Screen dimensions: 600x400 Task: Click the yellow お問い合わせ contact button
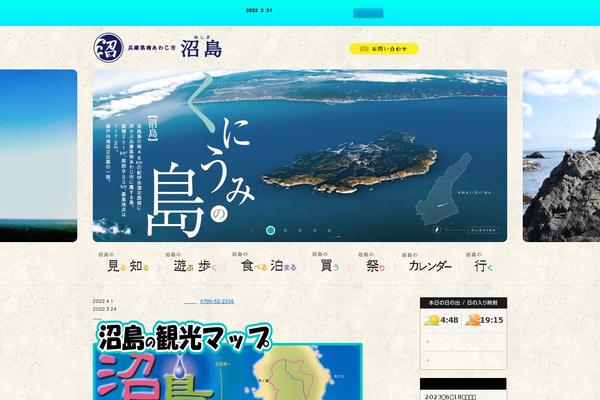(384, 49)
